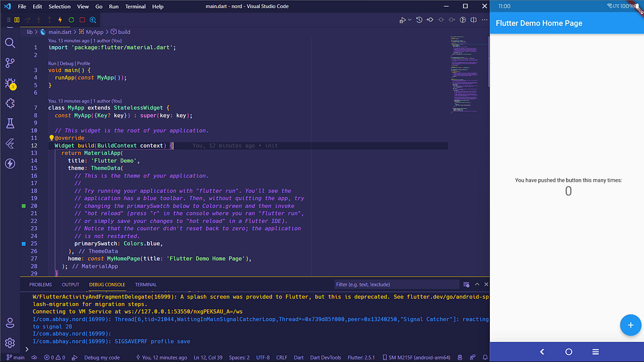Screen dimensions: 644x362
Task: Open the Manage gear menu
Action: click(x=10, y=343)
